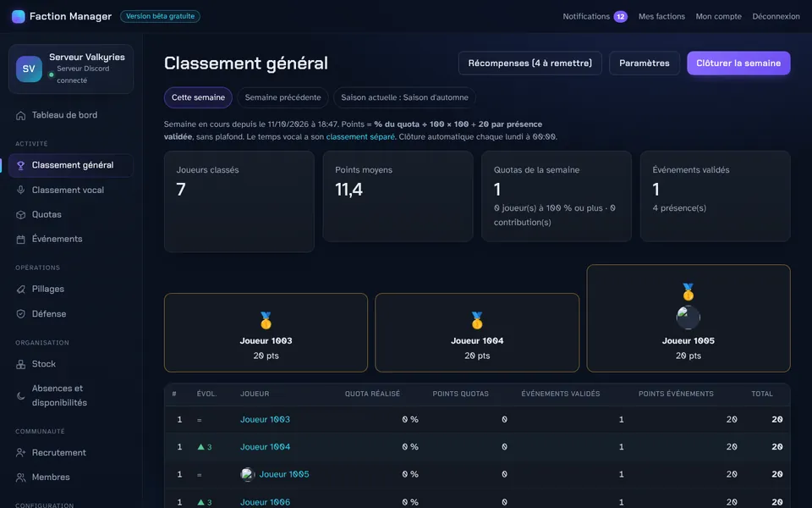This screenshot has height=508, width=812.
Task: Open Saison actuelle : Saison d'automne tab
Action: (x=404, y=97)
